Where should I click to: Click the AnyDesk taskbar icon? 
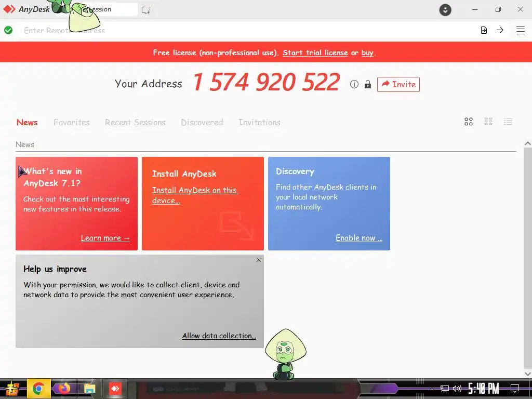(x=115, y=389)
